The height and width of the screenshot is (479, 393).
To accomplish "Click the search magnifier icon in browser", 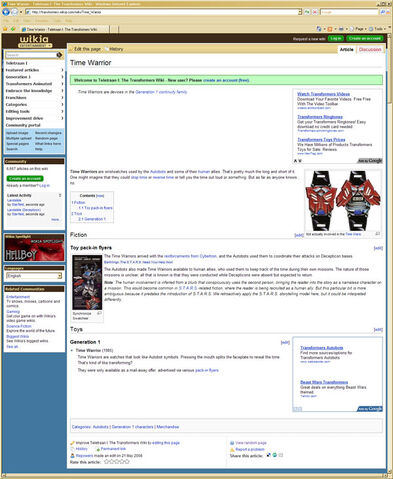I will pos(382,12).
